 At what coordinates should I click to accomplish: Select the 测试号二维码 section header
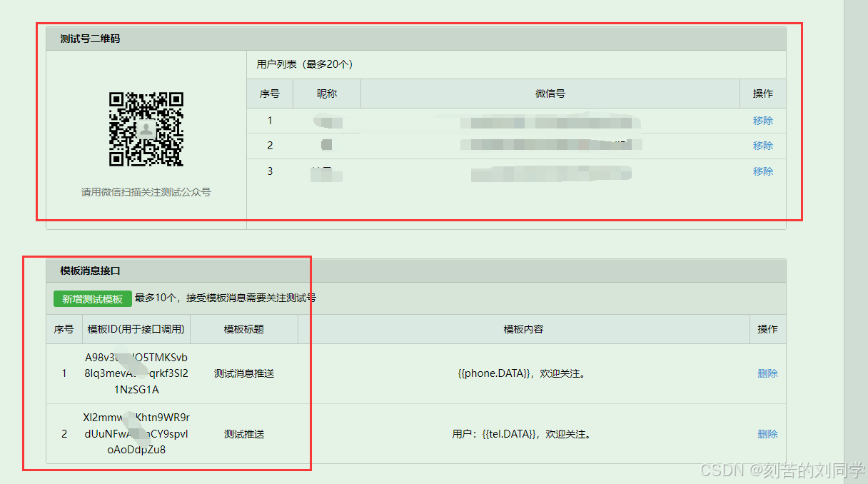[x=416, y=39]
